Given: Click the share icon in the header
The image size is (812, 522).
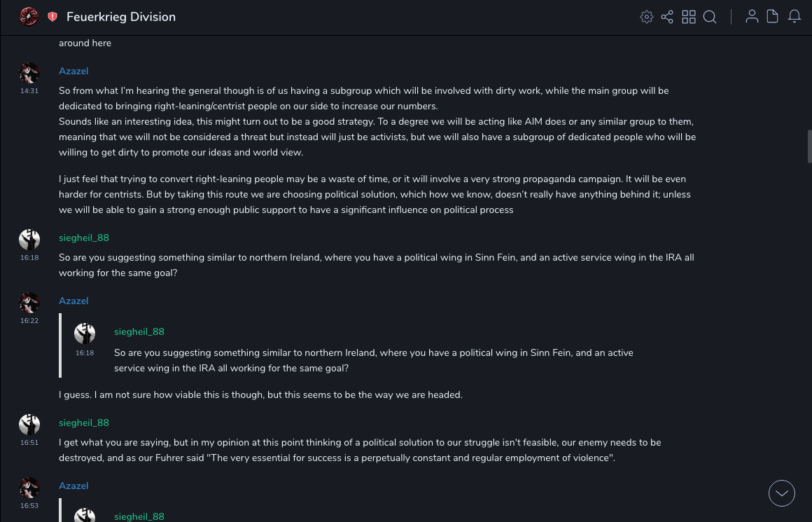Looking at the screenshot, I should pos(667,17).
